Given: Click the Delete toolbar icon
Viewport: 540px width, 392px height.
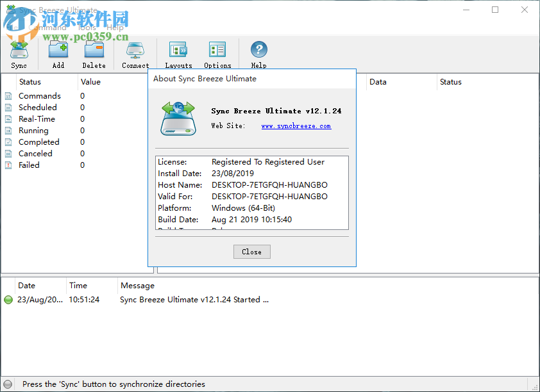Looking at the screenshot, I should pos(94,50).
